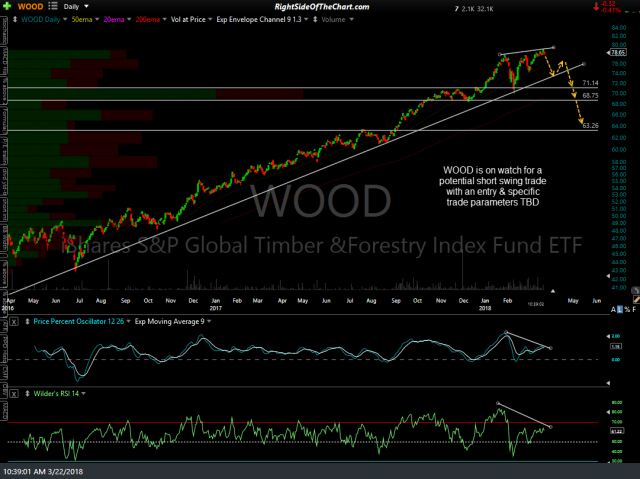Click the move handle before WOOD Daily

tap(15, 19)
